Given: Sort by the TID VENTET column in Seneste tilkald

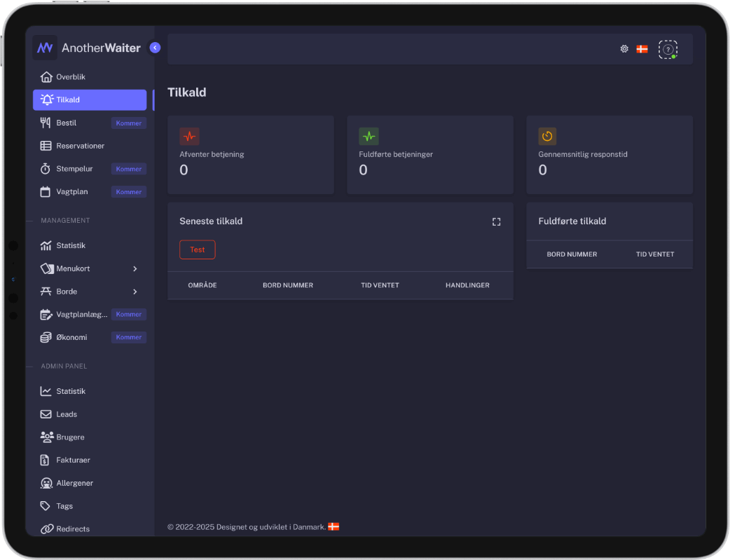Looking at the screenshot, I should point(380,285).
